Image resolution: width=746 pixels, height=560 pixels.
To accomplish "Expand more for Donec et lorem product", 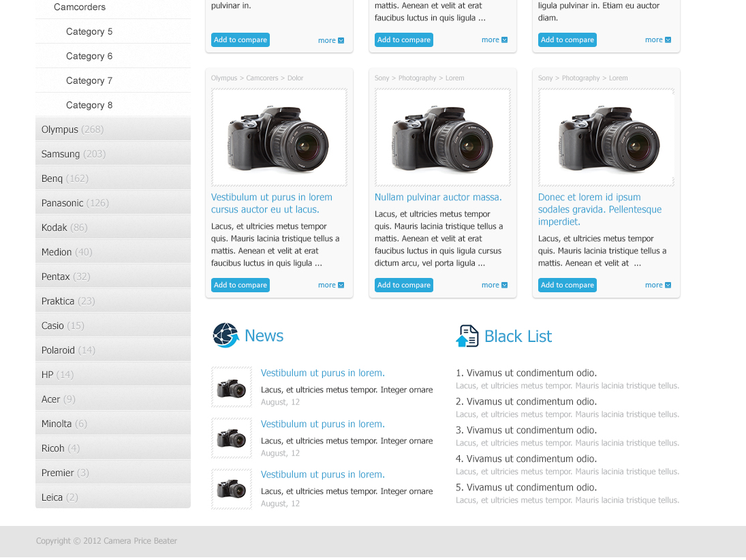I will 657,285.
